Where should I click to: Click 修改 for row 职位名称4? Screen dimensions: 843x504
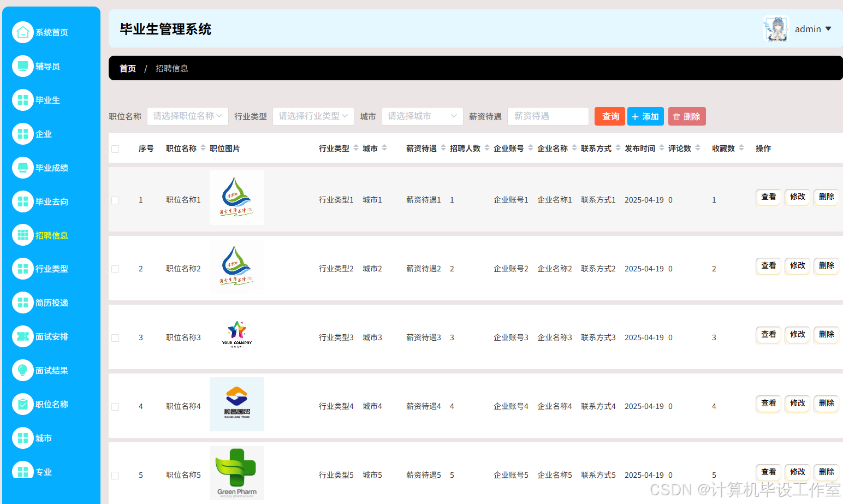click(797, 403)
